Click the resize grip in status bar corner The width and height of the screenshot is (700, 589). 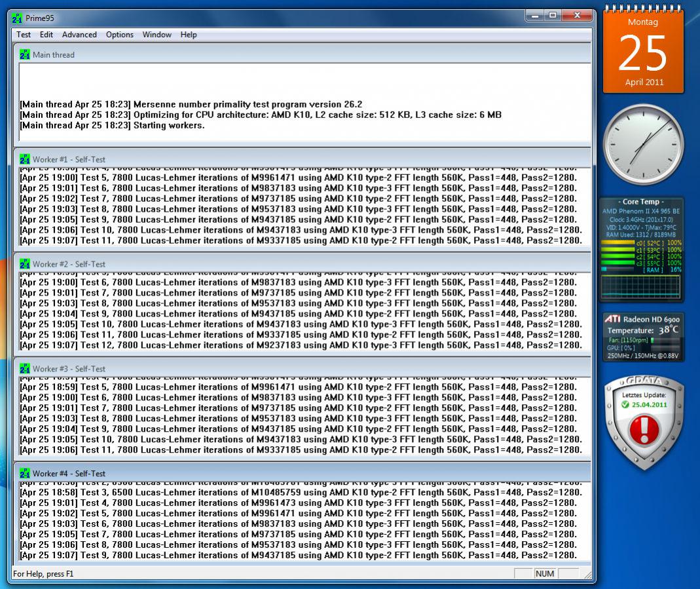587,575
